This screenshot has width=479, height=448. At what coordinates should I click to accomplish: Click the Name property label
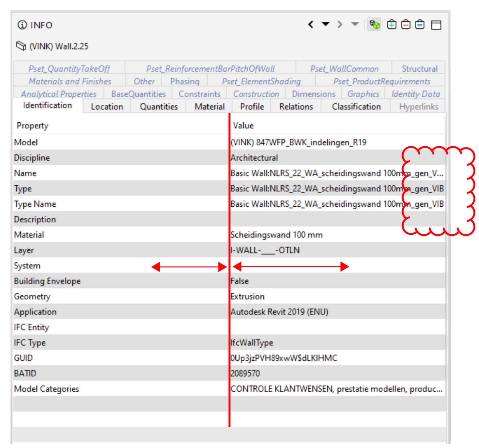25,173
